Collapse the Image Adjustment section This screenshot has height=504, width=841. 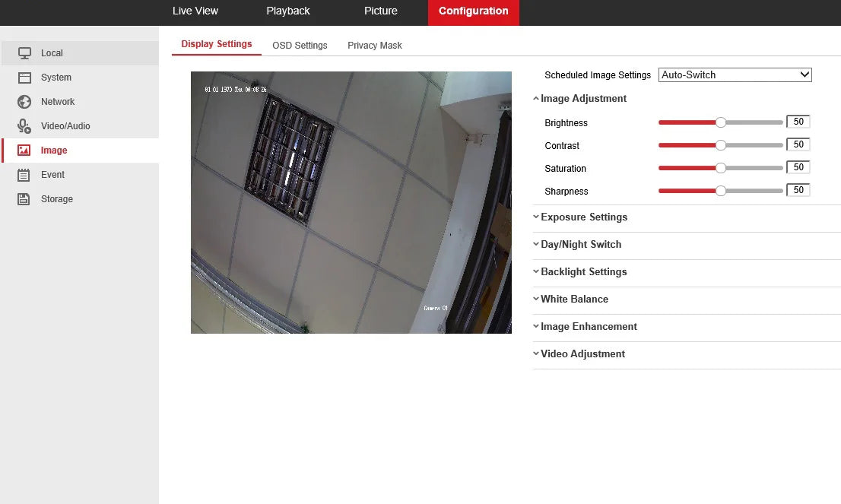(x=583, y=98)
